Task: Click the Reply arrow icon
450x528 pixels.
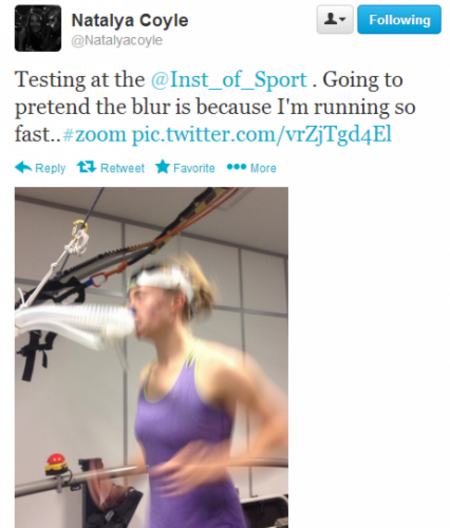Action: tap(23, 167)
